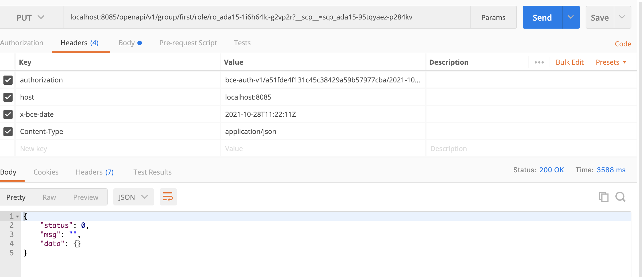Open the Pre-request Script tab

click(188, 43)
